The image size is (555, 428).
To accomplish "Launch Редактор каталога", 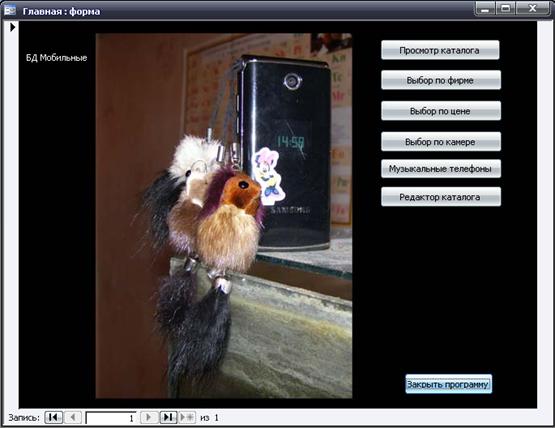I will click(441, 196).
